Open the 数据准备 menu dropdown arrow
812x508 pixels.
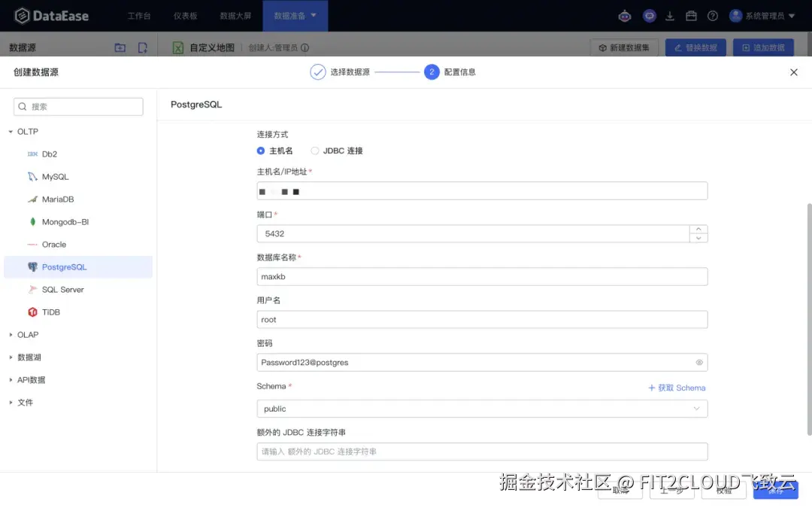(314, 16)
